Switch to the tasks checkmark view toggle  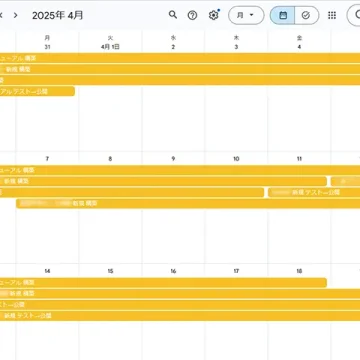point(306,15)
